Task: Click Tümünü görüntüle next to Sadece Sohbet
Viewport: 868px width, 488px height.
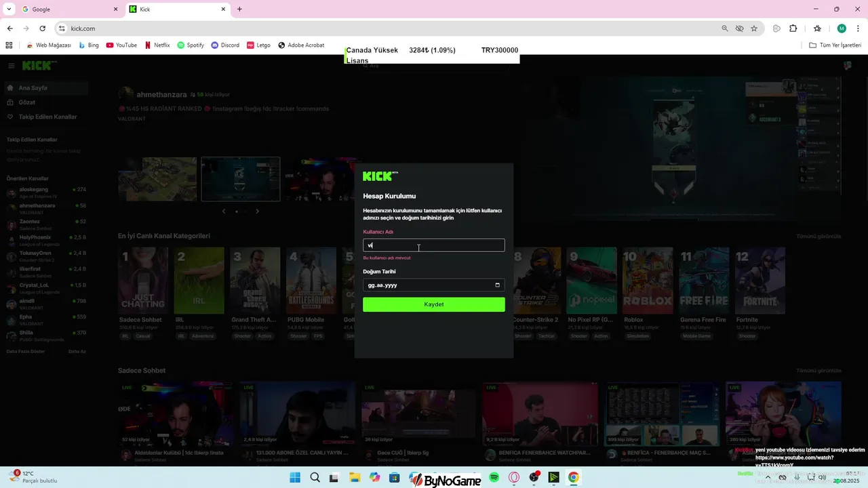Action: [818, 371]
